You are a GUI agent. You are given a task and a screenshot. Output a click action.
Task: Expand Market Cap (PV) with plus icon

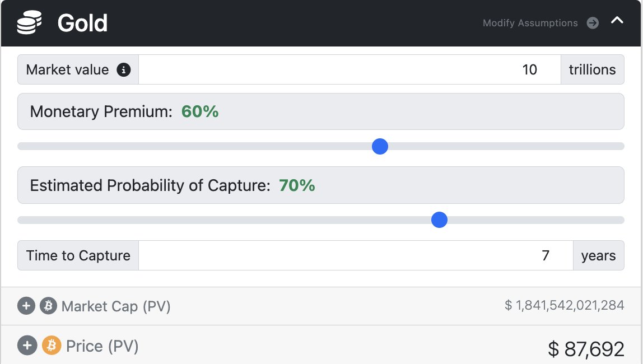26,306
